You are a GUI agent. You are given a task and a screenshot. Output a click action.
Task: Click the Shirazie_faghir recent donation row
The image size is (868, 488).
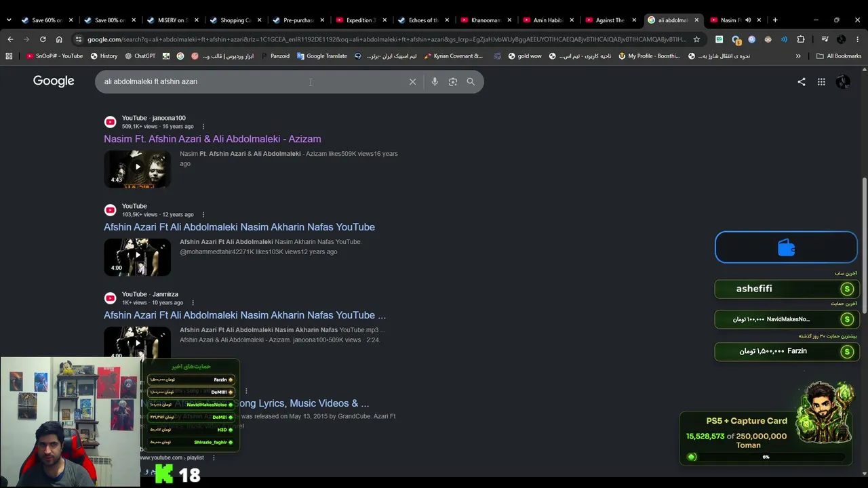[191, 442]
